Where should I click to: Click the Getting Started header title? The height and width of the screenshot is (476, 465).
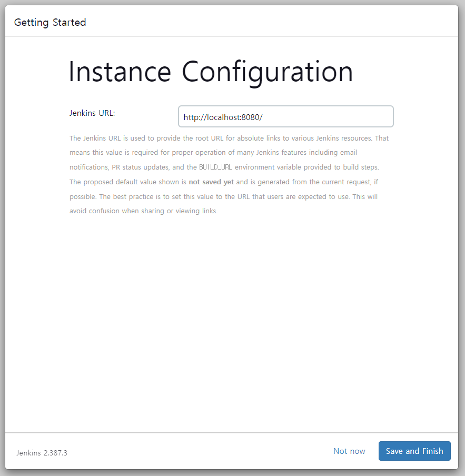click(50, 23)
